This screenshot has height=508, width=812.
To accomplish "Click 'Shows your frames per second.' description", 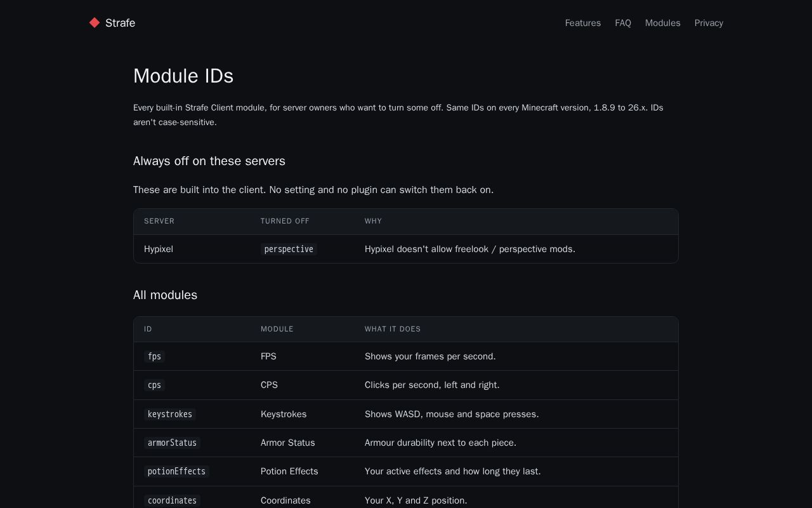I will click(x=430, y=356).
